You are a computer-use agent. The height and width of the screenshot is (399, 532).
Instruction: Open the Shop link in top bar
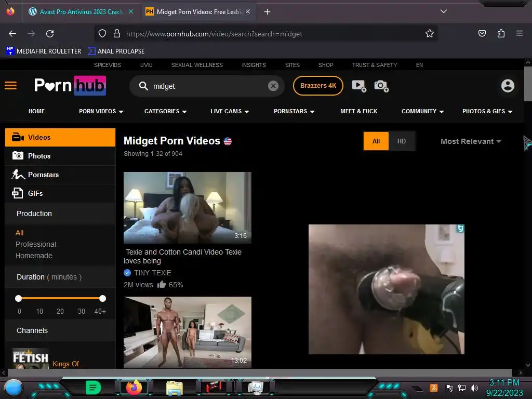point(326,65)
